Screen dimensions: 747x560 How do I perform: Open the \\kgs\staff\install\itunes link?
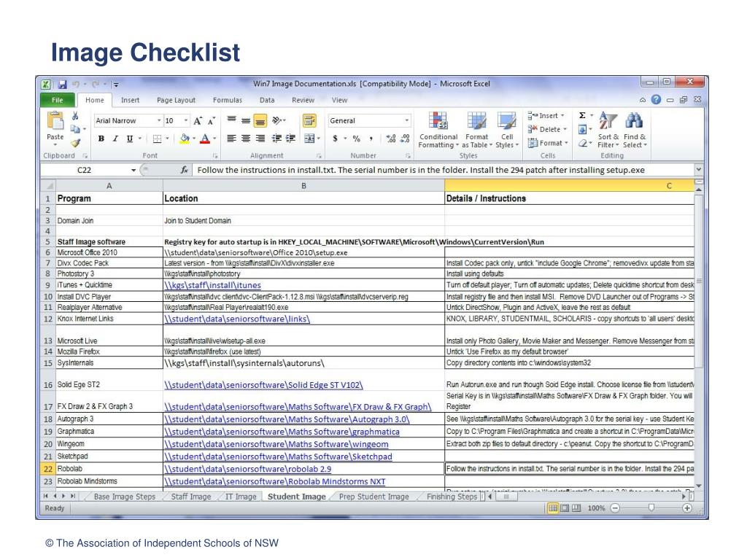(x=212, y=285)
